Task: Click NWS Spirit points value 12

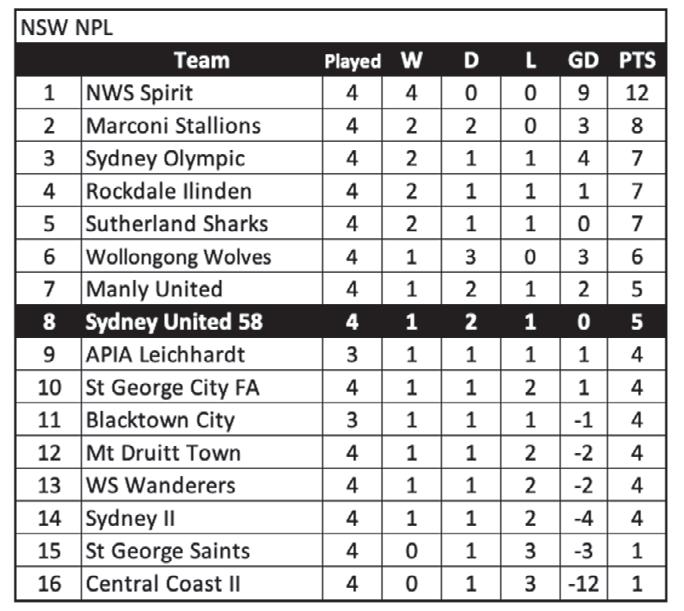Action: click(x=637, y=93)
